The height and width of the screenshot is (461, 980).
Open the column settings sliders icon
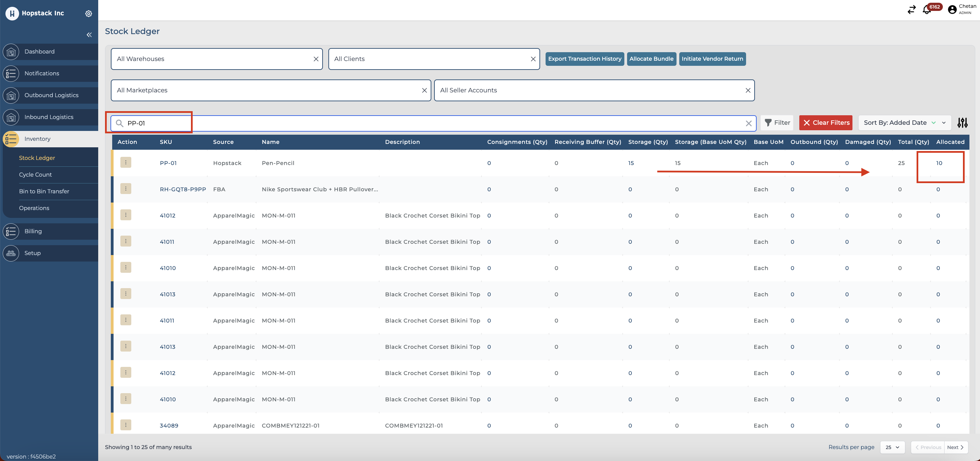[962, 123]
